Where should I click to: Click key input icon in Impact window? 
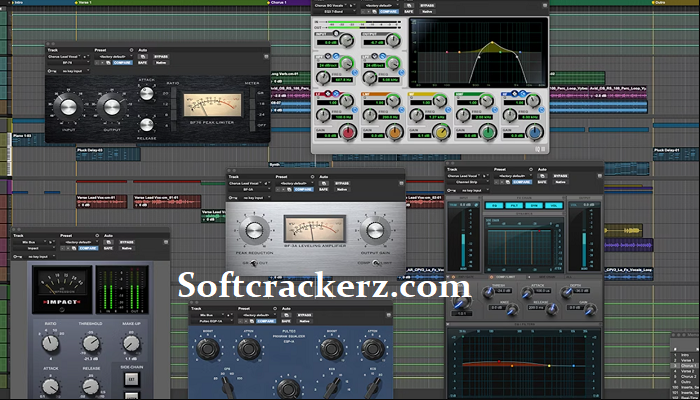coord(17,257)
